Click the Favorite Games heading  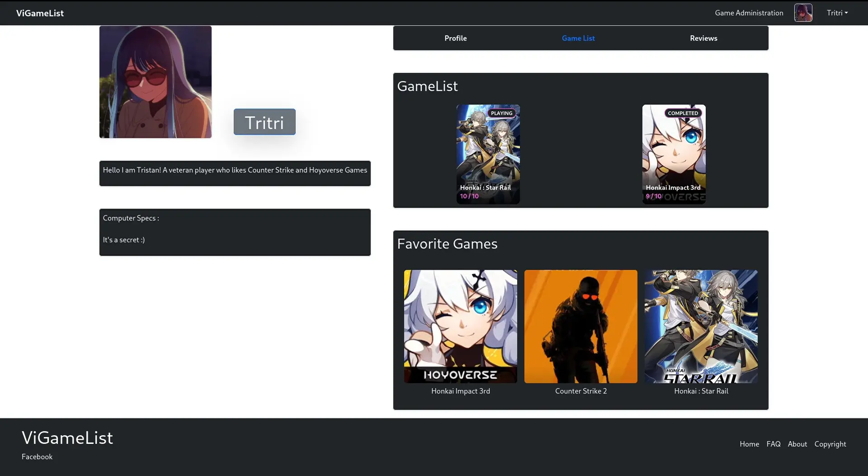tap(447, 244)
